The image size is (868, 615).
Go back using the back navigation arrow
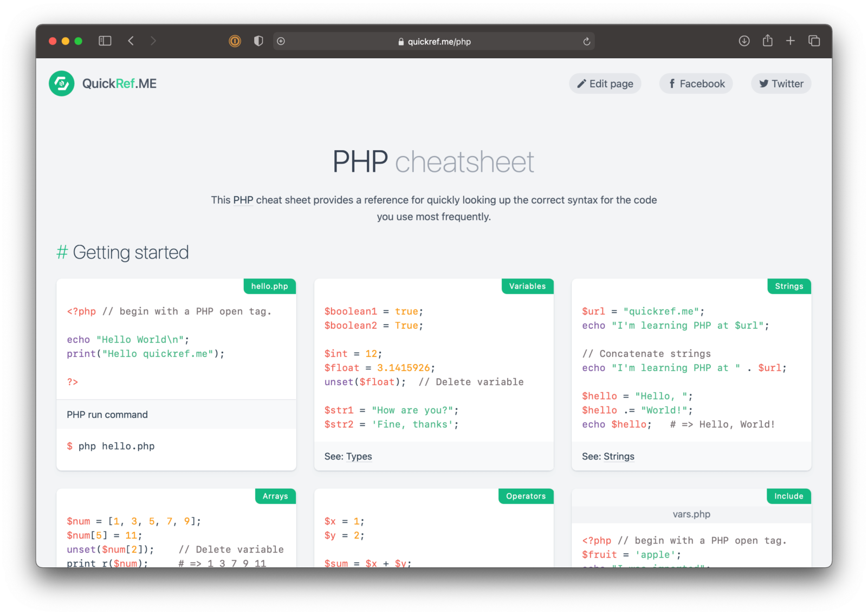(131, 41)
